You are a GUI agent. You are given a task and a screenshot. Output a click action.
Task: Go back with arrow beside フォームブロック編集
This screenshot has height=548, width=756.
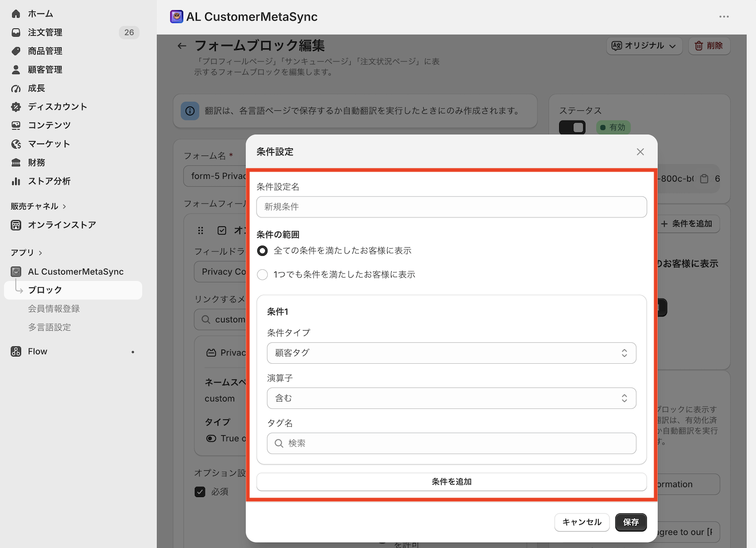[182, 46]
